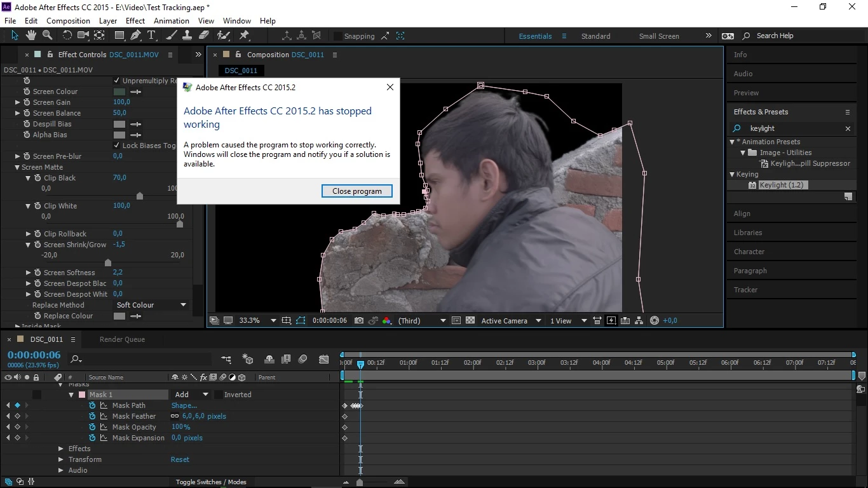Open the Active Camera dropdown

511,321
